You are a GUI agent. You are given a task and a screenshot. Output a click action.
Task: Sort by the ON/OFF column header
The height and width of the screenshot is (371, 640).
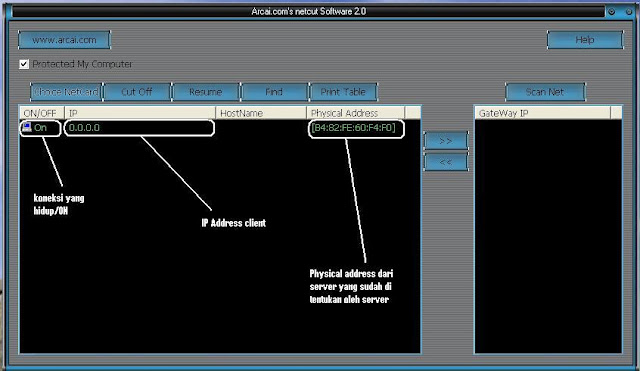[x=42, y=113]
